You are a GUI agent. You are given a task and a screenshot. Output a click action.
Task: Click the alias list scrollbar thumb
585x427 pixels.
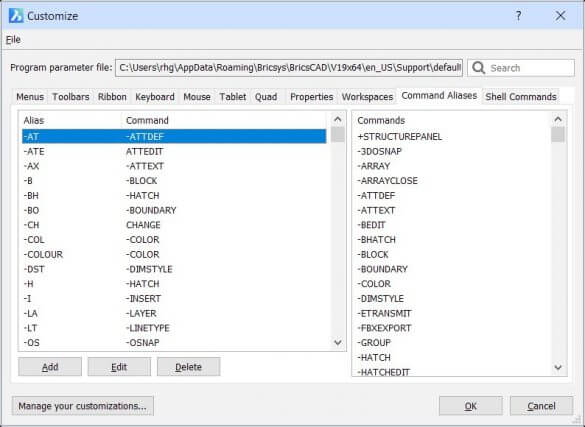coord(338,135)
